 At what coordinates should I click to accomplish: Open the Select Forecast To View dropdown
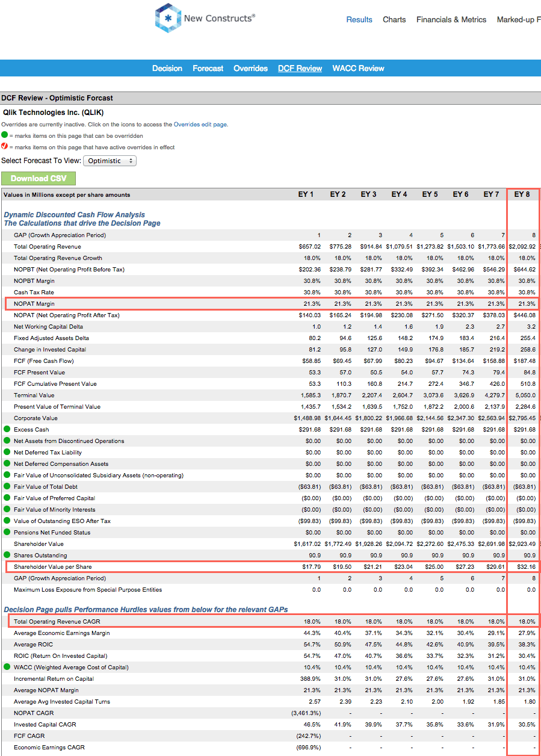110,161
